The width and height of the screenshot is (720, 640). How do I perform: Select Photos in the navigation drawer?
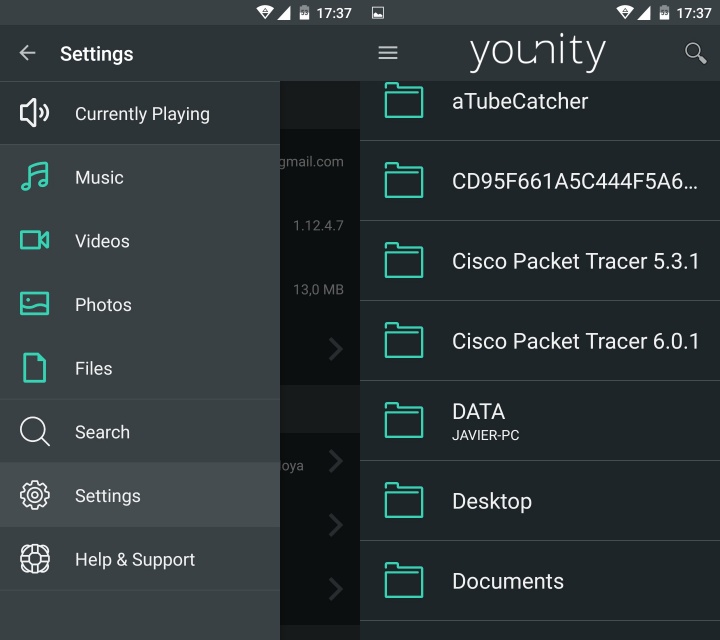click(140, 304)
